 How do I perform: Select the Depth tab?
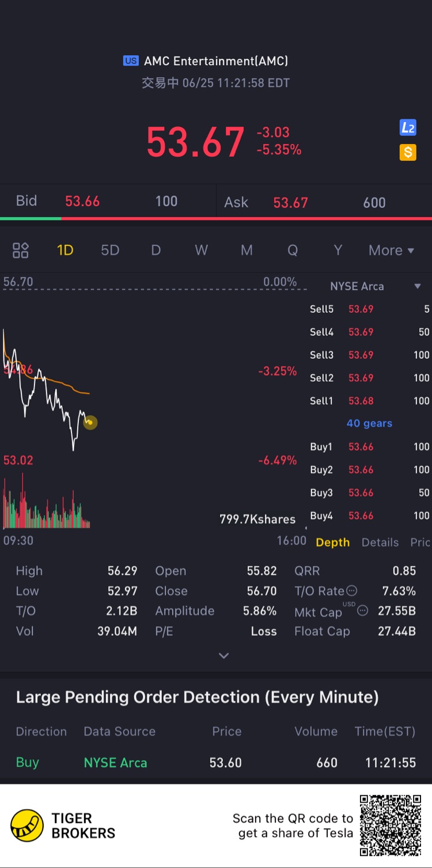pyautogui.click(x=332, y=543)
